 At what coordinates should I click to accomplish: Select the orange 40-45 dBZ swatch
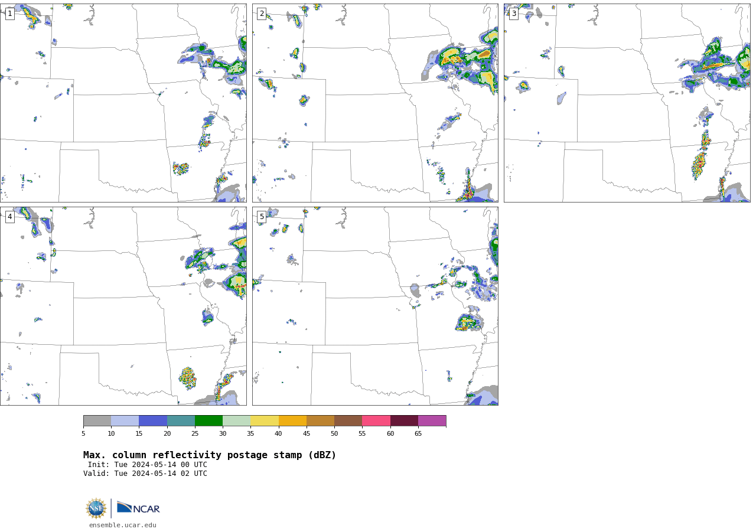coord(292,421)
